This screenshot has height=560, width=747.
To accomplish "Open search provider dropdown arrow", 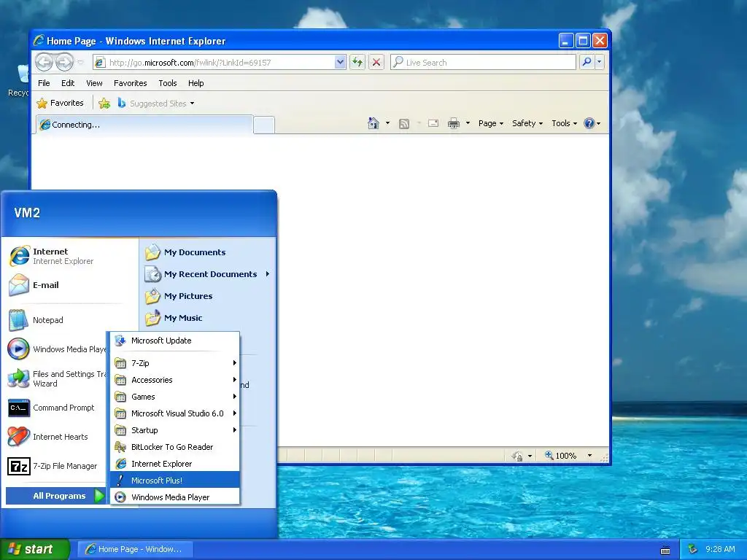I will (600, 62).
